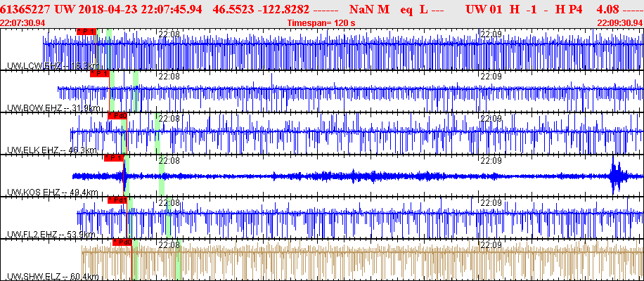
Task: Click the later green band on SHW trace
Action: point(179,260)
